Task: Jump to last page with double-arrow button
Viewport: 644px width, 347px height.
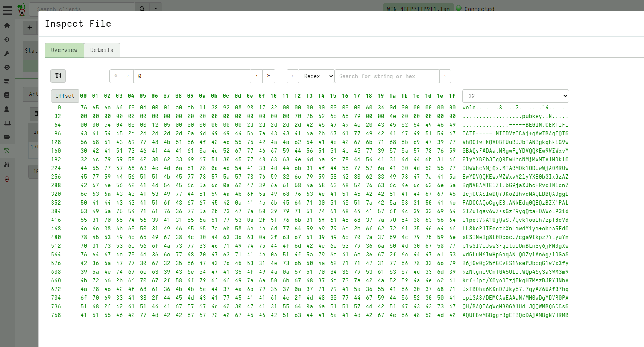Action: [269, 76]
